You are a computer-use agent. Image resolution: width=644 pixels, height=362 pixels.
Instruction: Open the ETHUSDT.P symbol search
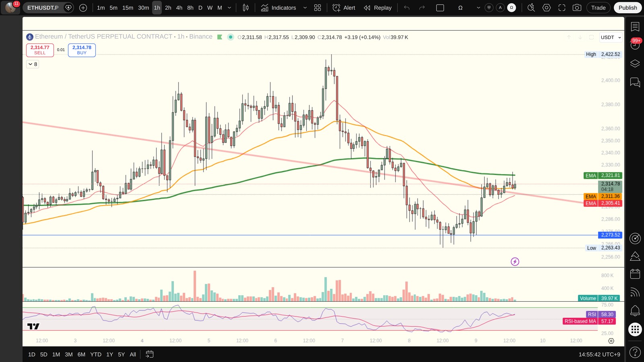tap(43, 8)
